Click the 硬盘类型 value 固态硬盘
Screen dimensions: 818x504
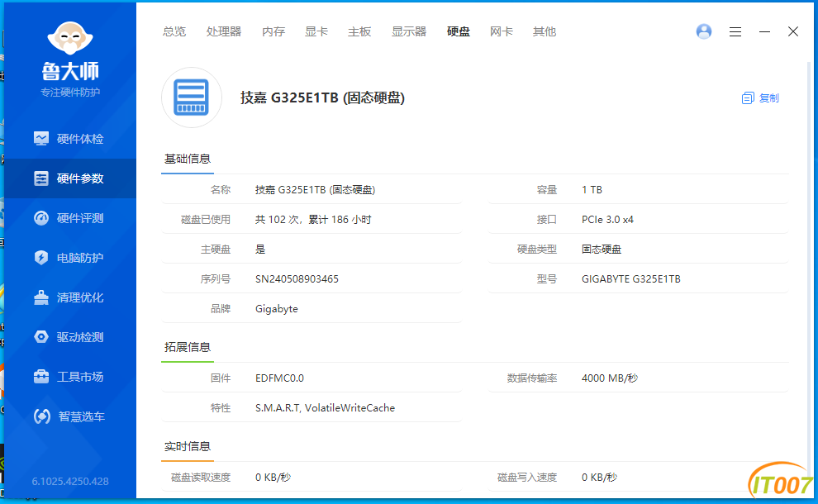[602, 250]
